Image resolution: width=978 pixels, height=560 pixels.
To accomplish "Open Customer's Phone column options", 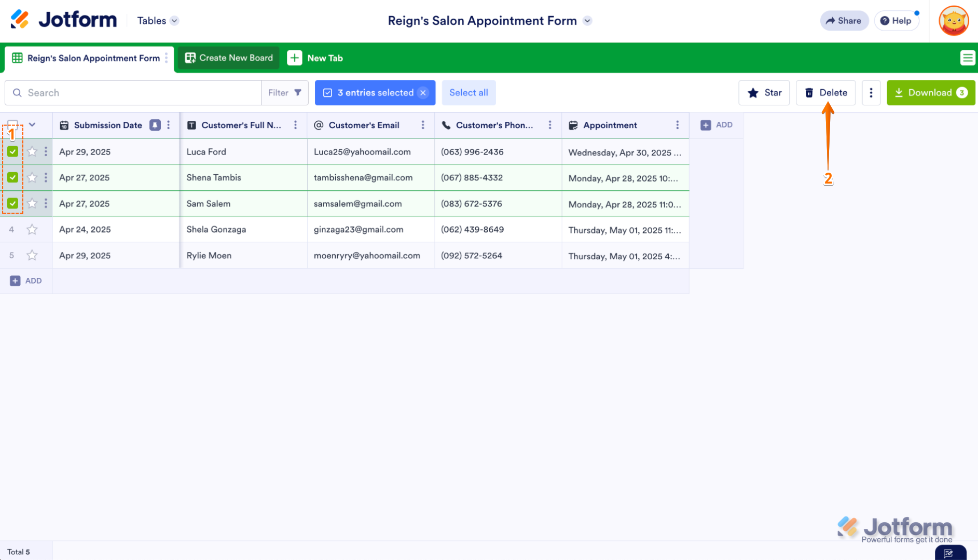I will [550, 125].
